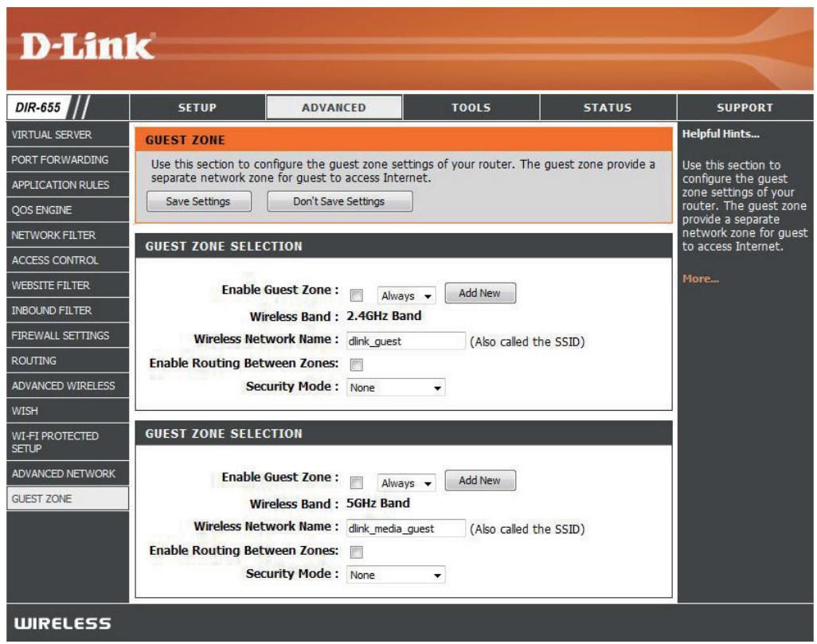Viewport: 817px width, 644px height.
Task: Go to Website Filter
Action: (67, 285)
